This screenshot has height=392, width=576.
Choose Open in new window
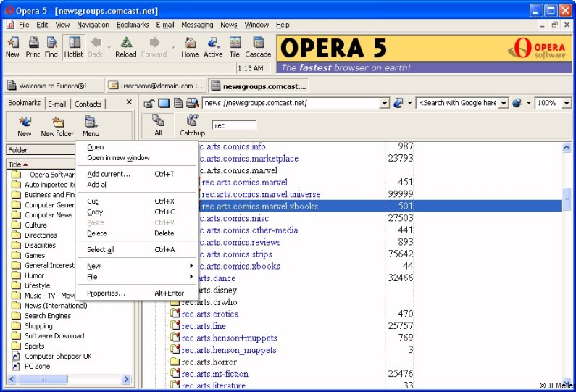[x=136, y=158]
